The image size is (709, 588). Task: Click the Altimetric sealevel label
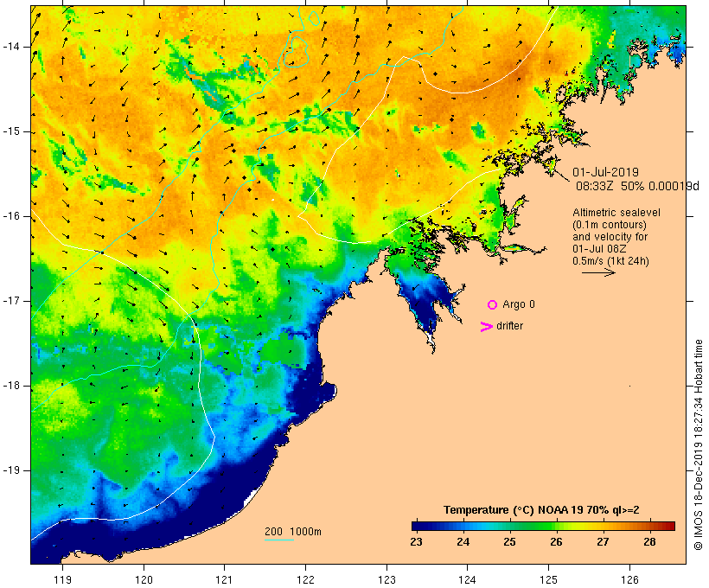click(616, 213)
